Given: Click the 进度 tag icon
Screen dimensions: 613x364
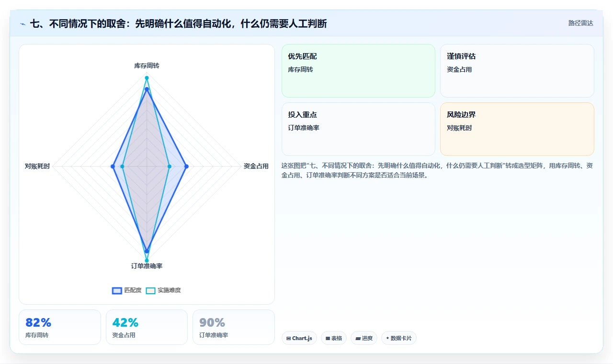Looking at the screenshot, I should pyautogui.click(x=358, y=338).
